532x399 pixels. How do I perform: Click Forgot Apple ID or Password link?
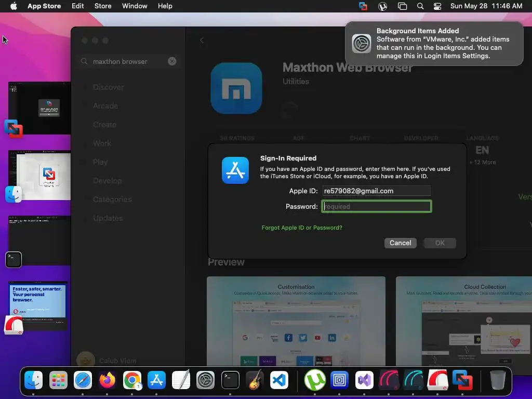point(302,228)
